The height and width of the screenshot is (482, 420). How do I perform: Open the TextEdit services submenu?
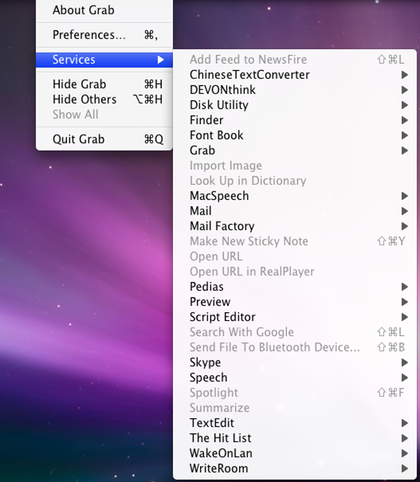295,423
